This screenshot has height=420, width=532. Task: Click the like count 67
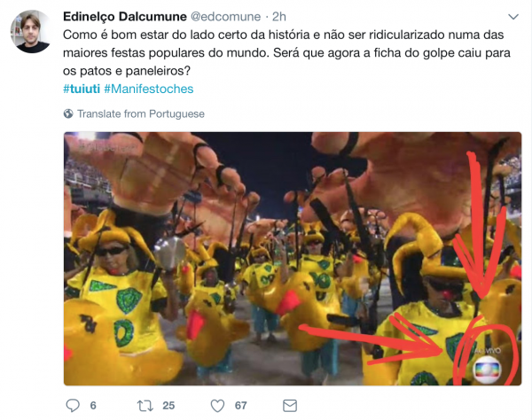point(241,406)
